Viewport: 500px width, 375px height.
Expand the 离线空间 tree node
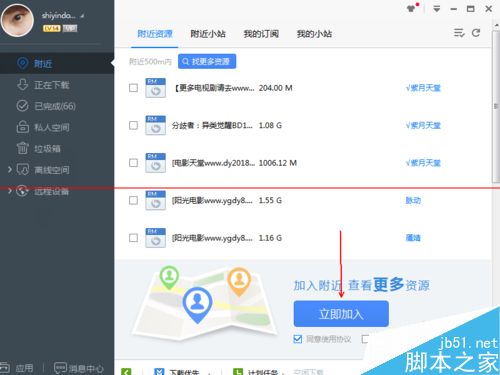[10, 170]
